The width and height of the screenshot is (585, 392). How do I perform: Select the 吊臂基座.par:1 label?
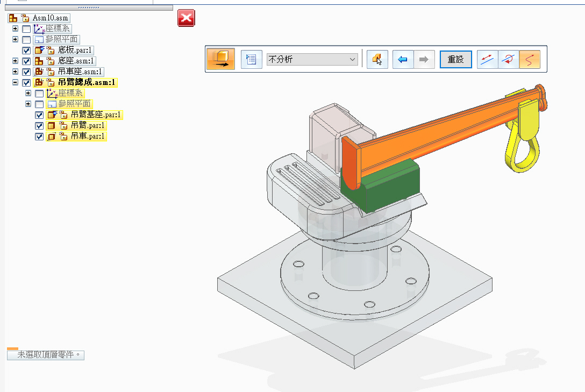coord(96,115)
